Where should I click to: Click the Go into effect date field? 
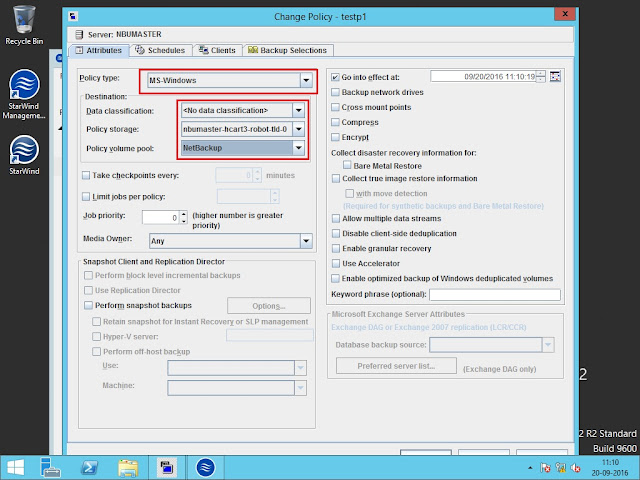483,76
